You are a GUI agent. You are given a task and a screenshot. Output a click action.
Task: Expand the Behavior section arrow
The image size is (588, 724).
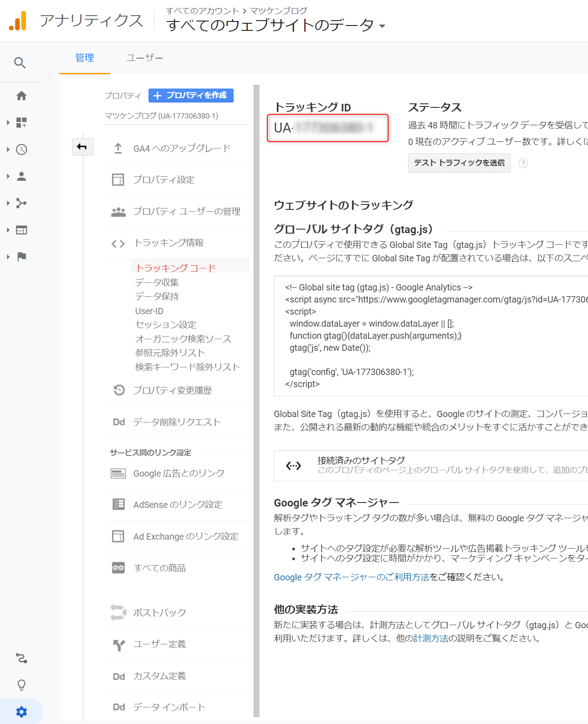click(8, 230)
